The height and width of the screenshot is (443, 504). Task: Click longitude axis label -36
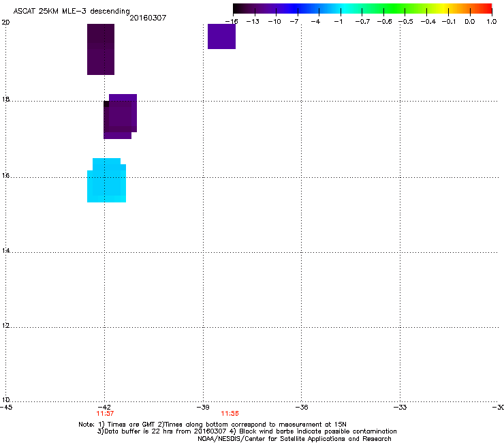pyautogui.click(x=302, y=407)
